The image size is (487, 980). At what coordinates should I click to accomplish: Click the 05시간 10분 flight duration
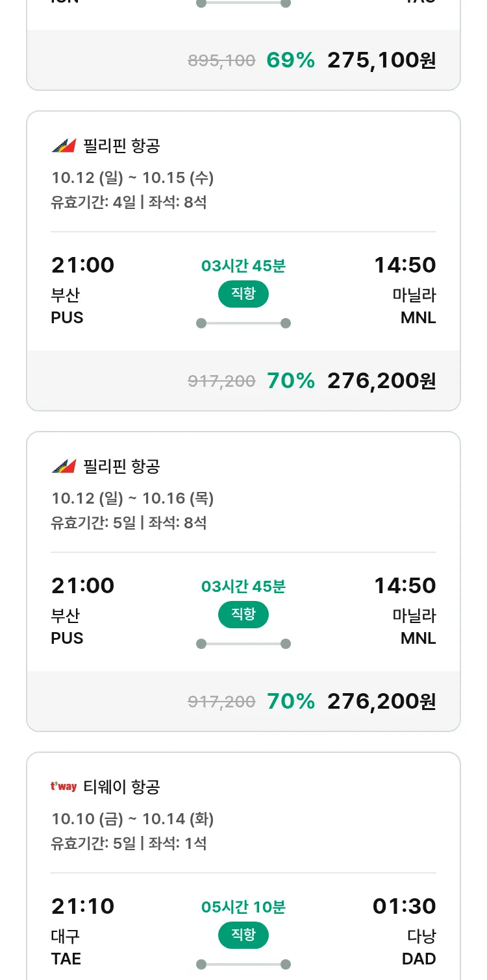coord(243,907)
